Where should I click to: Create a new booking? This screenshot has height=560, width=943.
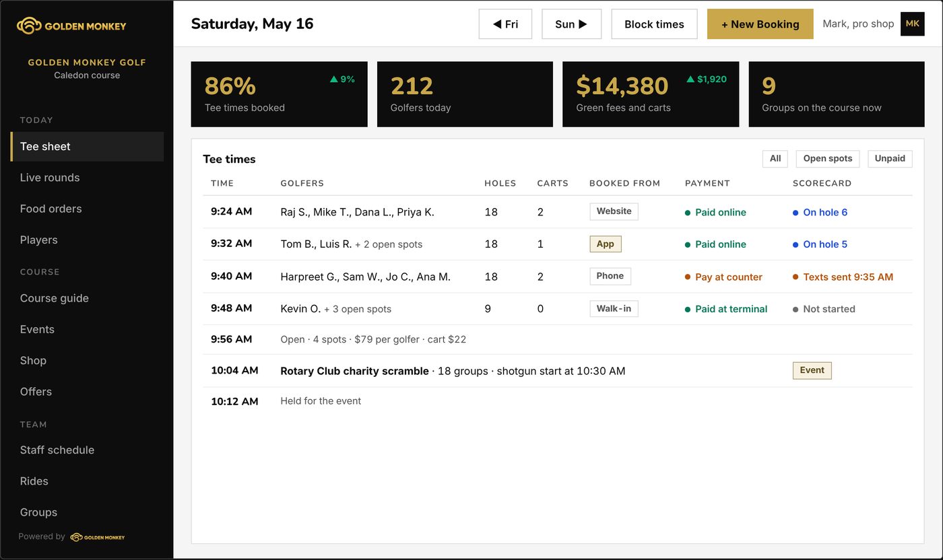point(760,24)
